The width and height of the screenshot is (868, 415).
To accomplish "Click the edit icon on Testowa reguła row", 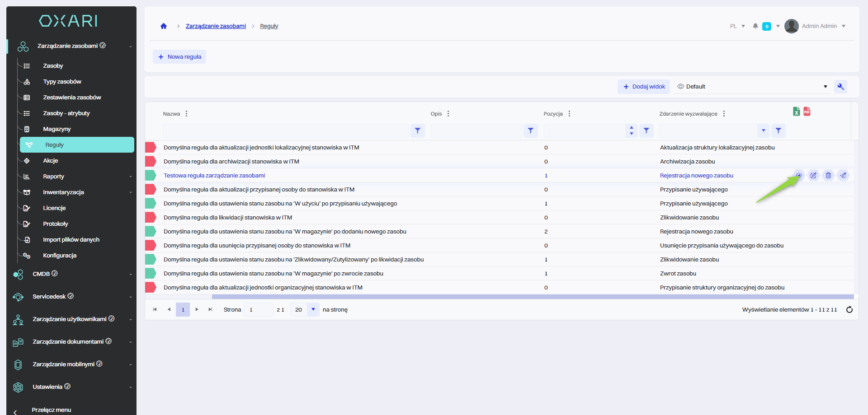I will point(813,176).
